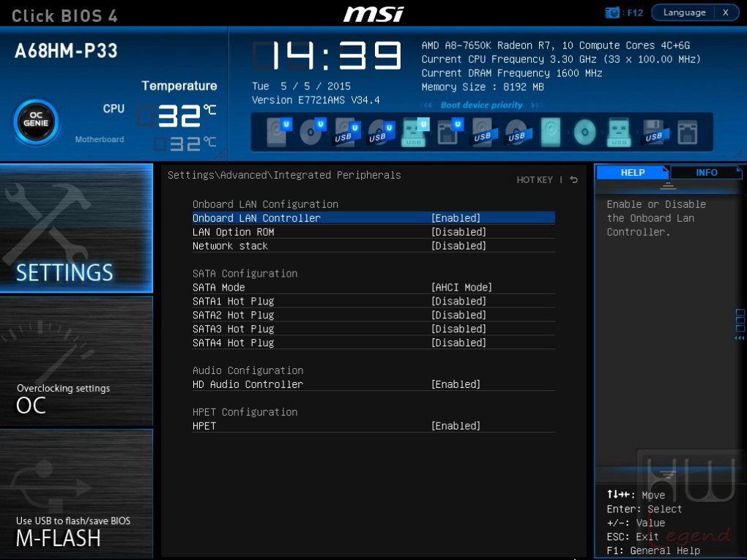Image resolution: width=747 pixels, height=560 pixels.
Task: Click the back arrow next to HOT KEY
Action: tap(574, 179)
